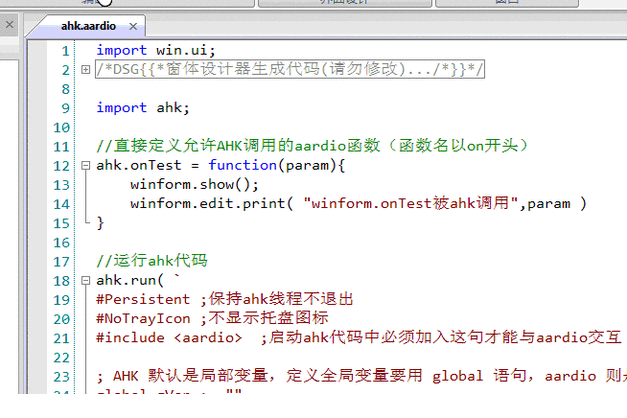Collapse the ahk.run block on line 18

(x=86, y=280)
